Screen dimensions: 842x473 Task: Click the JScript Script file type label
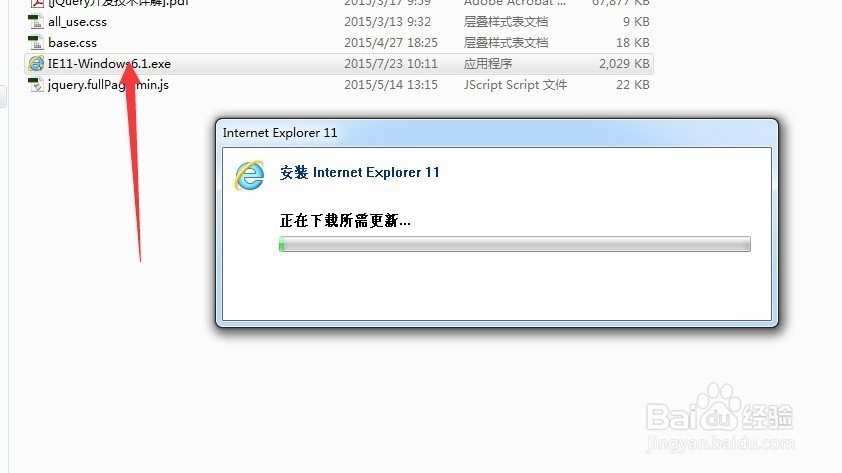tap(515, 85)
